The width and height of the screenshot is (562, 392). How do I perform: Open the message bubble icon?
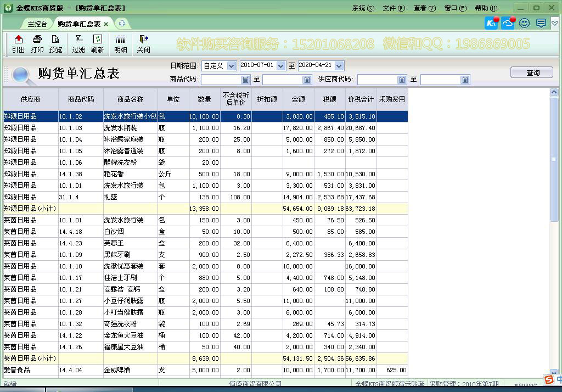[x=540, y=23]
